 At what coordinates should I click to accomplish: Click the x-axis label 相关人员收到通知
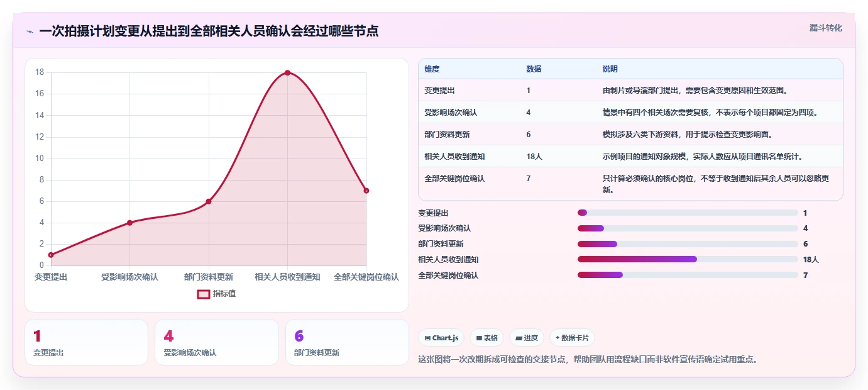(287, 277)
